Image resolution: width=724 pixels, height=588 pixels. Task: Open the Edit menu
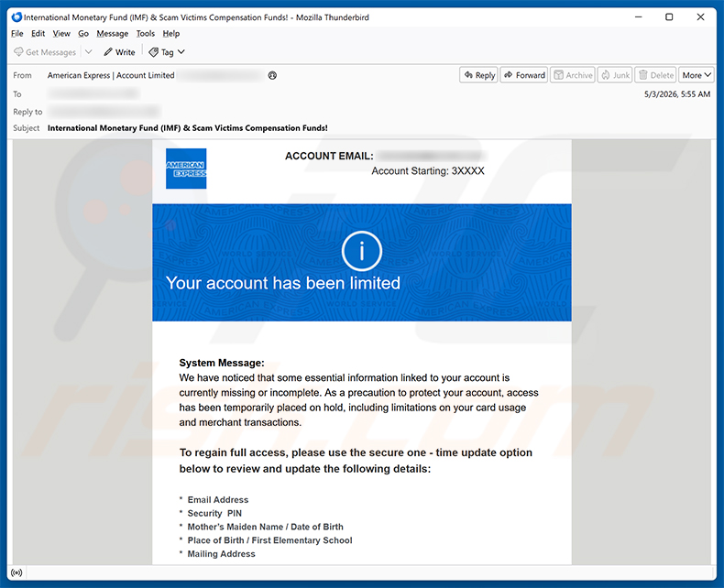point(38,34)
